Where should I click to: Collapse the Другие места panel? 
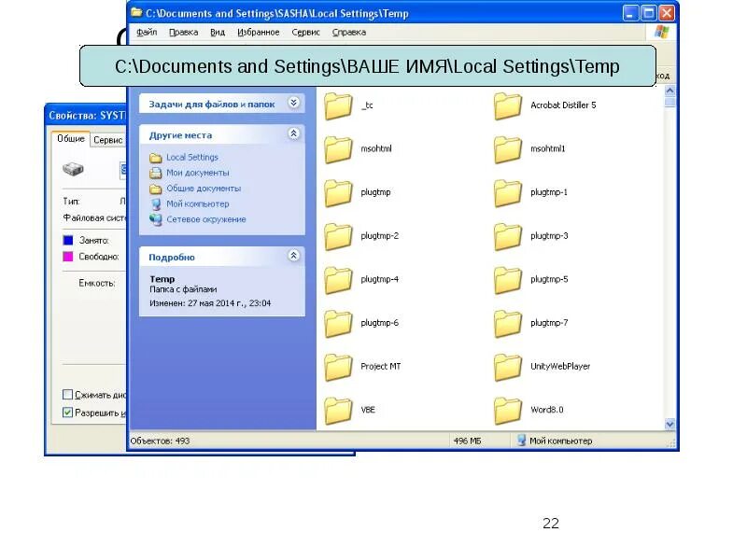tap(294, 133)
